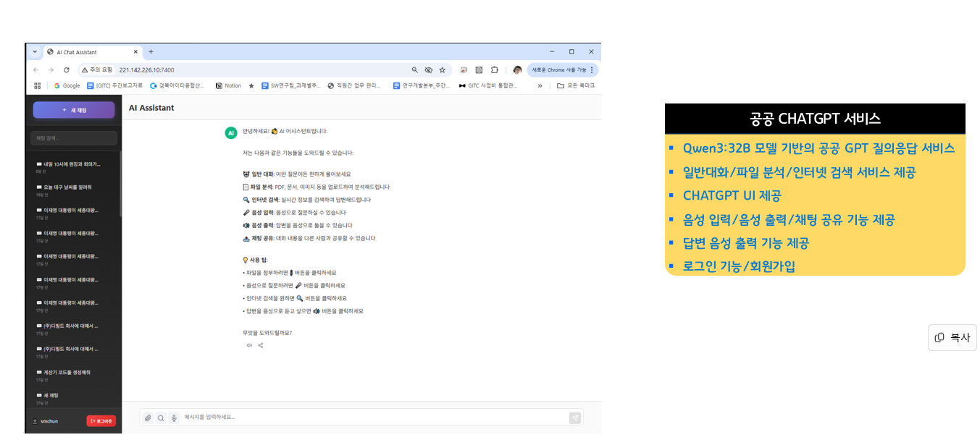Start a new chat with 새 채팅 button
The height and width of the screenshot is (440, 980).
[x=74, y=110]
